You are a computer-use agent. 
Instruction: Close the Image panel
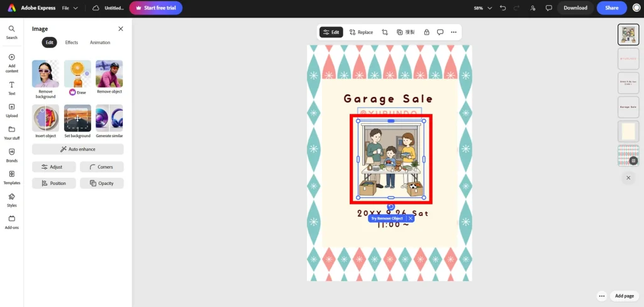[x=121, y=29]
